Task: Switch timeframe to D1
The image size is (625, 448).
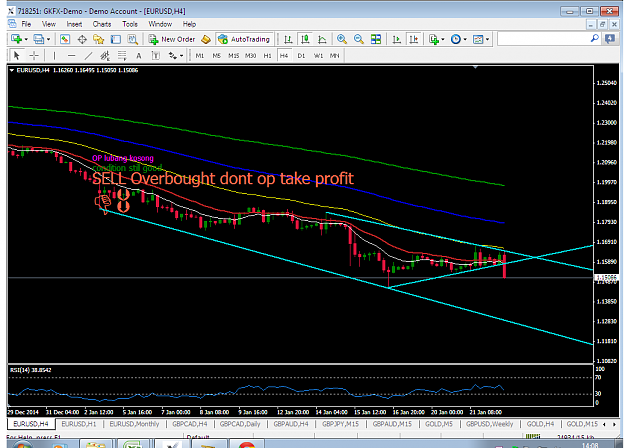Action: [301, 56]
